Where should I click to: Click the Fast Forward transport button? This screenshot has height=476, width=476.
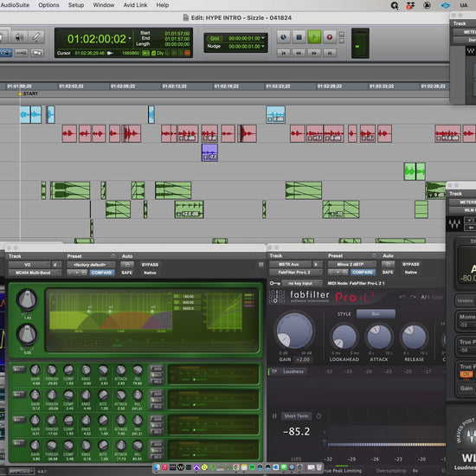point(314,53)
